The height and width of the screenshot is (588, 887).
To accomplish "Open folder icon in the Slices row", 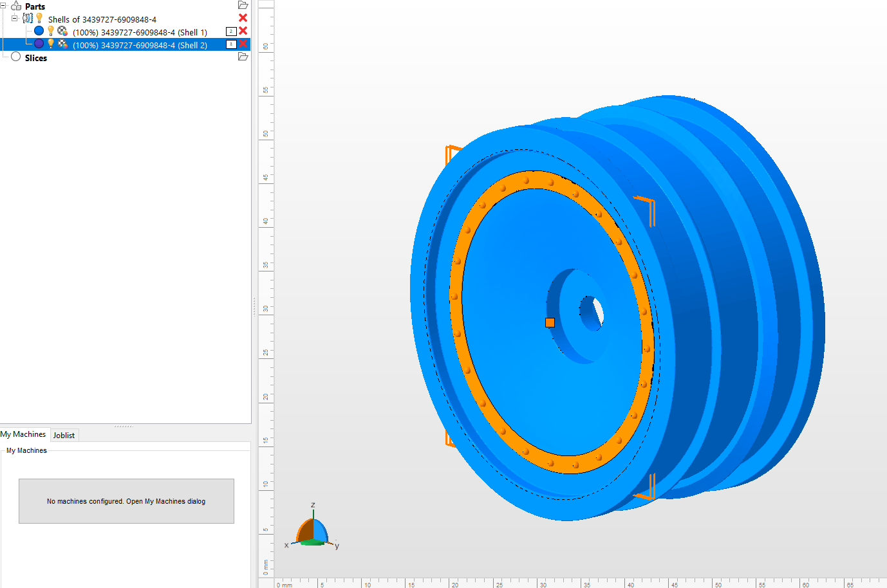I will (x=243, y=57).
